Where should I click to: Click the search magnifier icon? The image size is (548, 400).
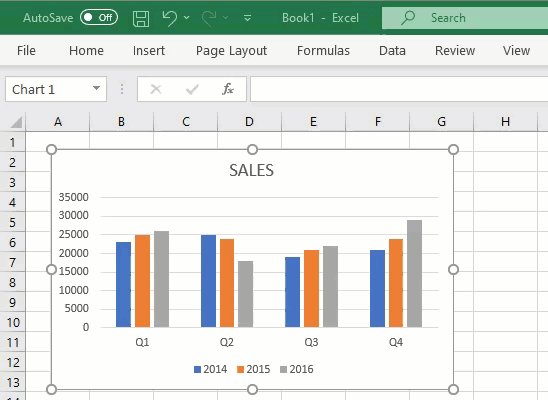click(408, 17)
